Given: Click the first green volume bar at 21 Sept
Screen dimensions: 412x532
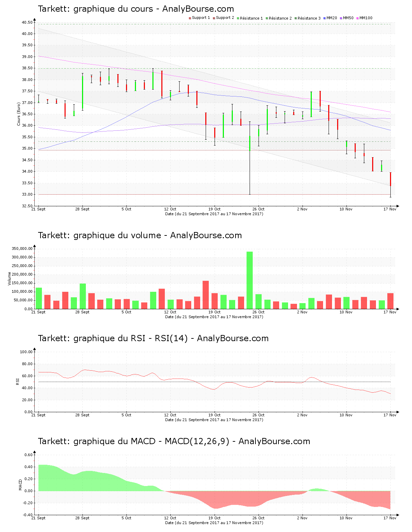Looking at the screenshot, I should click(x=38, y=298).
